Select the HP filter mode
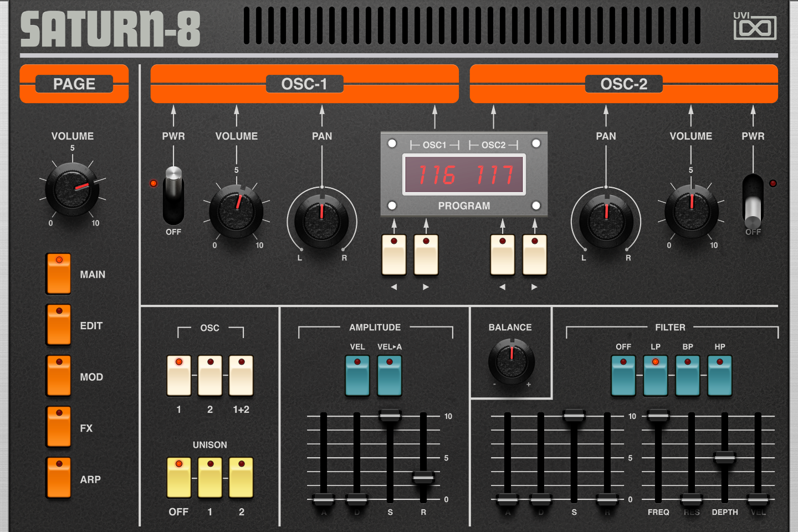Screen dimensions: 798x532 pos(720,376)
